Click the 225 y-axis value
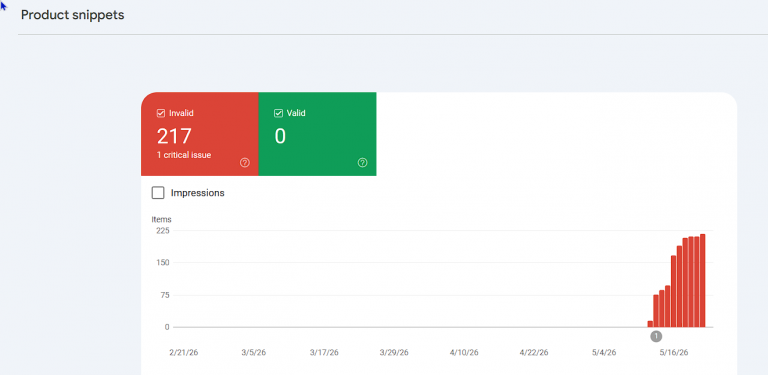This screenshot has width=768, height=375. tap(163, 230)
